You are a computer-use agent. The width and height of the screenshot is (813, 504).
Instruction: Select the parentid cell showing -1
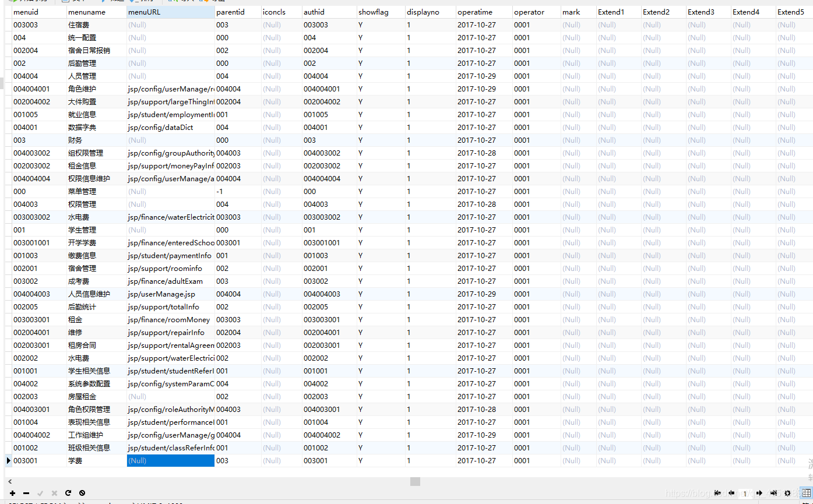[x=238, y=191]
